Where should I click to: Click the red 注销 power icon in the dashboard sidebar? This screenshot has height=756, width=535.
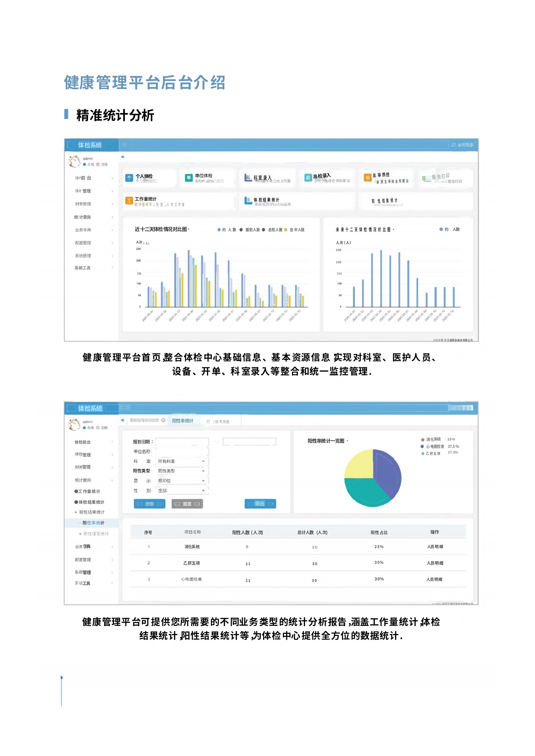[x=98, y=164]
